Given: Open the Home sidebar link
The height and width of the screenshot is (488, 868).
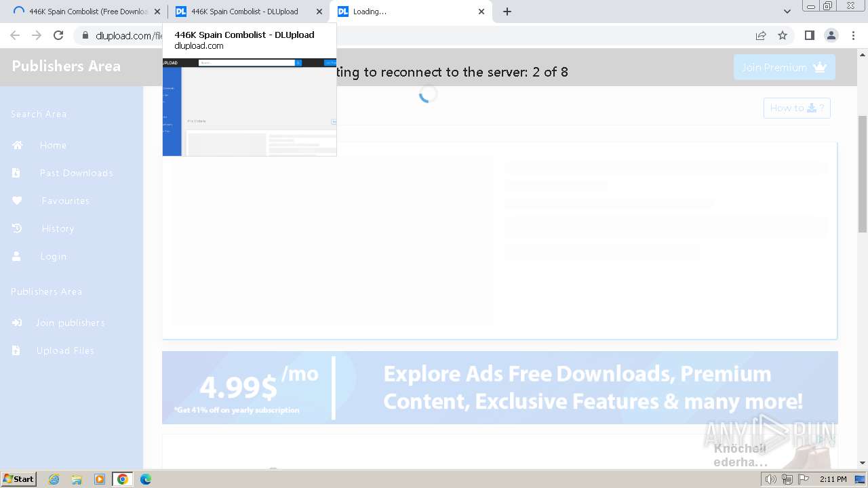Looking at the screenshot, I should pos(53,145).
